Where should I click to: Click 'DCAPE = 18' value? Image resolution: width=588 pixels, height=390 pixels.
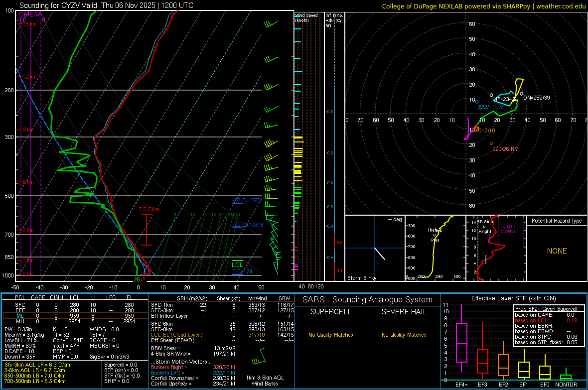(19, 351)
